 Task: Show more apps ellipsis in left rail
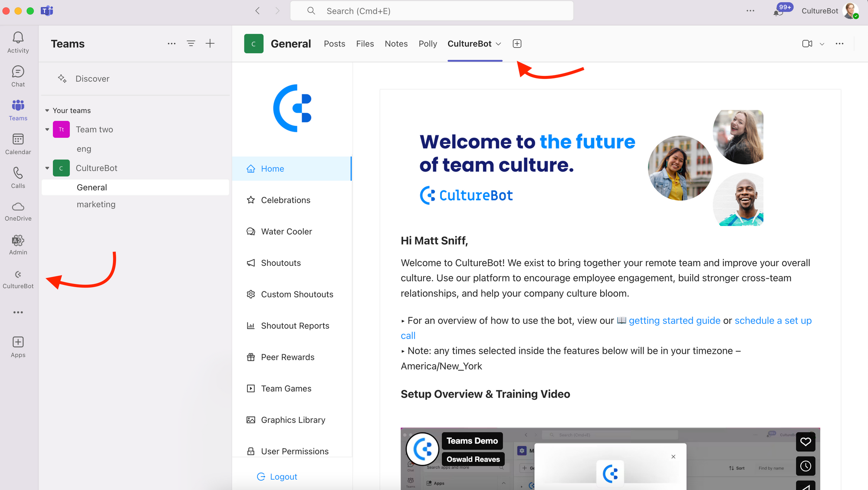coord(18,312)
